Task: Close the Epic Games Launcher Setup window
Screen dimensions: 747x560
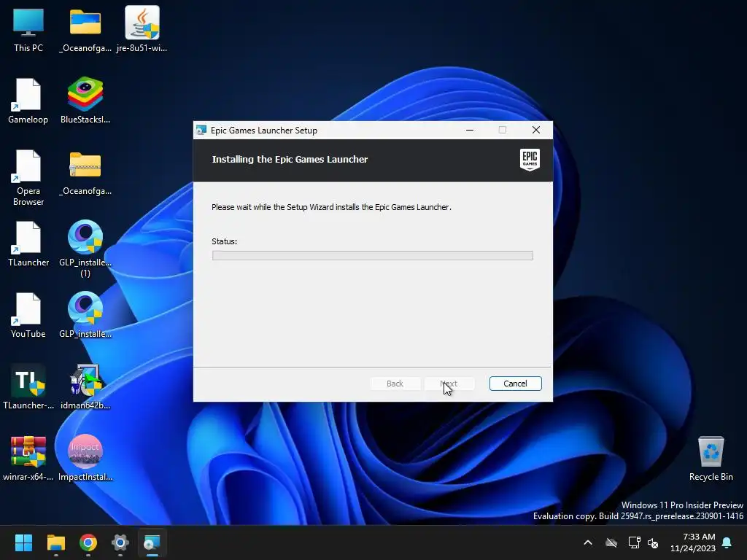Action: point(536,130)
